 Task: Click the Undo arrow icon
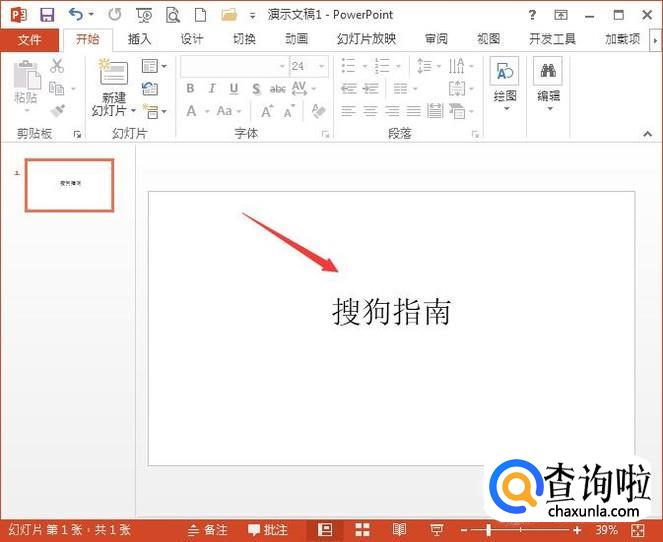(76, 15)
